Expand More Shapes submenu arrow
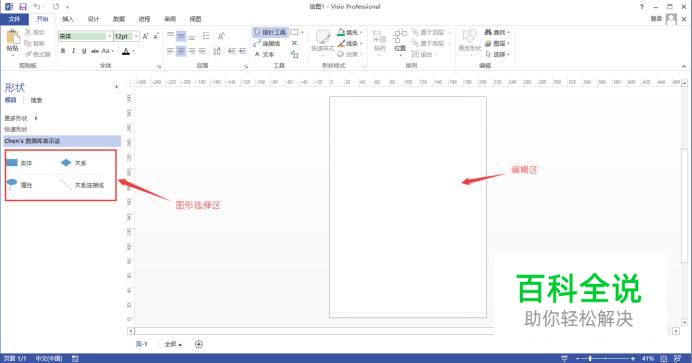692x363 pixels. [x=36, y=118]
